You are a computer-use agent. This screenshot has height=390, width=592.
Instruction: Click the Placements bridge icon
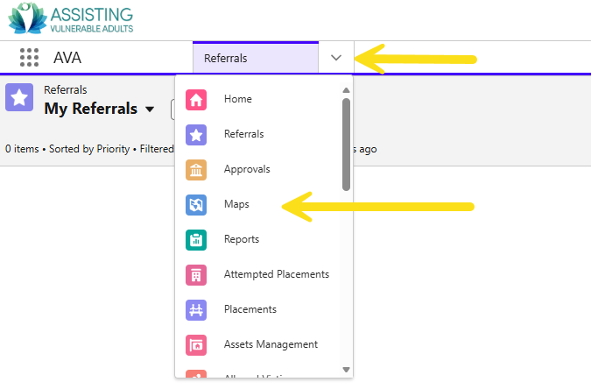coord(196,310)
